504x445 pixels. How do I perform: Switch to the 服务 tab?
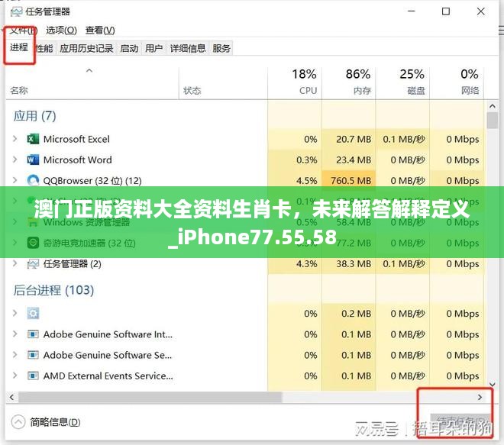221,48
